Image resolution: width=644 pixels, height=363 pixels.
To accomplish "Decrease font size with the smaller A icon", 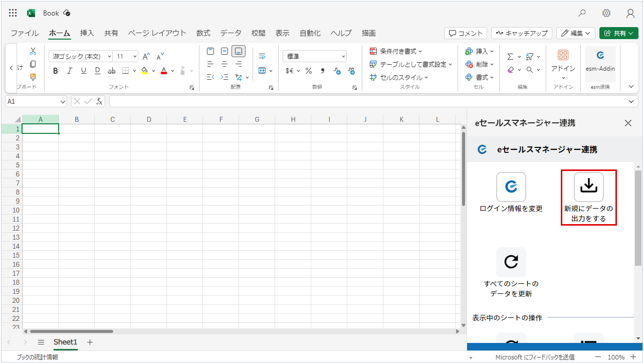I will [x=160, y=57].
